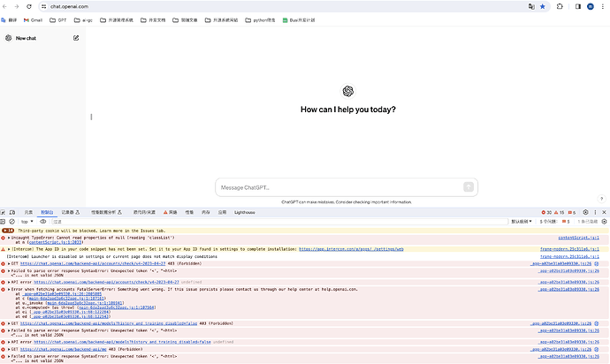This screenshot has height=364, width=610.
Task: Reload the chat.openai.com page
Action: [x=29, y=6]
